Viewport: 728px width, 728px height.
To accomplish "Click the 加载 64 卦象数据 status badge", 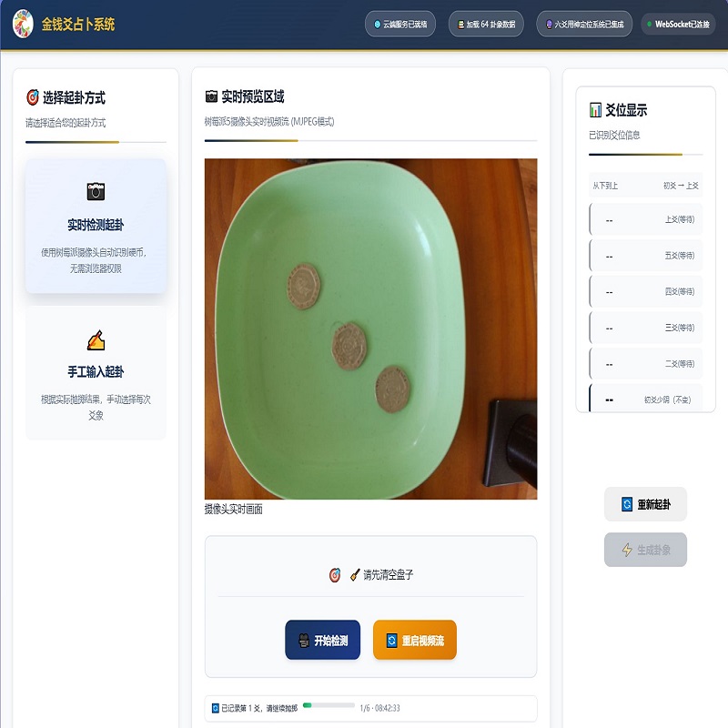I will click(x=486, y=25).
